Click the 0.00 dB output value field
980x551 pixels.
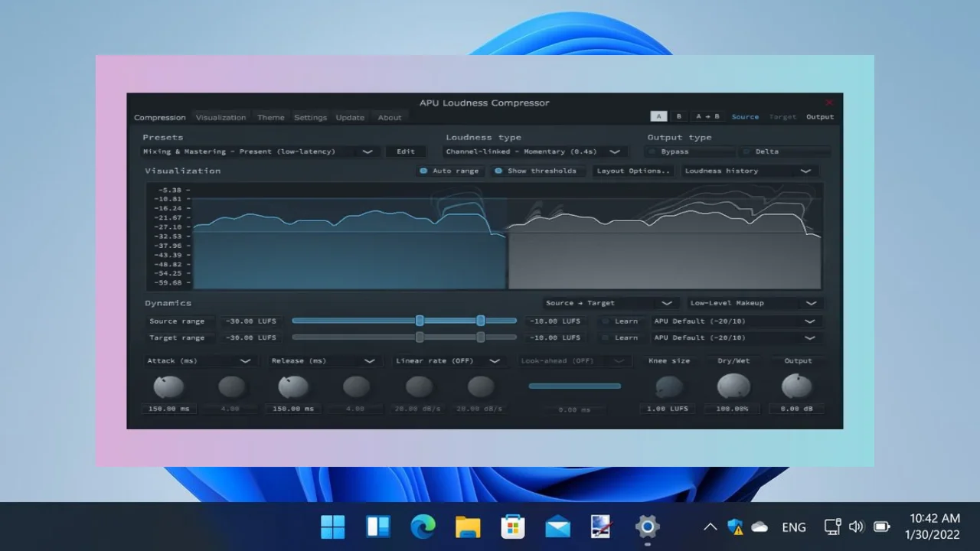coord(796,409)
